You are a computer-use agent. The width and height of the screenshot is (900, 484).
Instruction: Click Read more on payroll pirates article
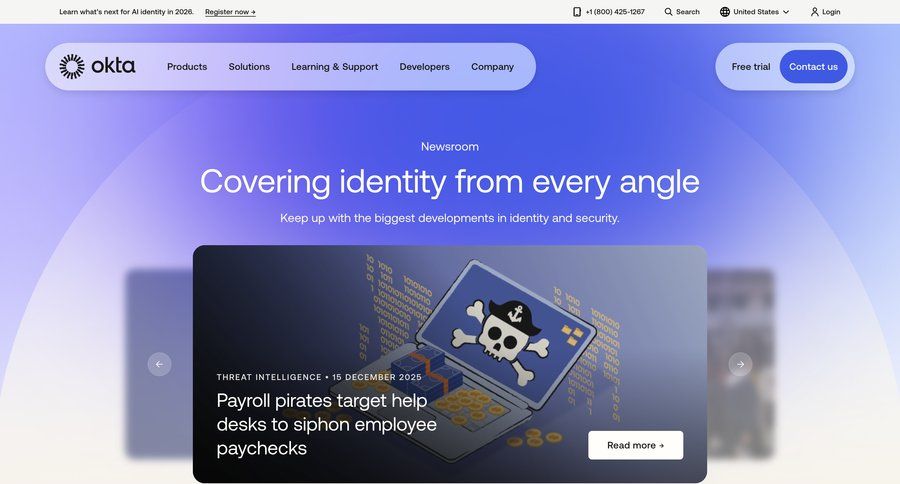pos(635,445)
